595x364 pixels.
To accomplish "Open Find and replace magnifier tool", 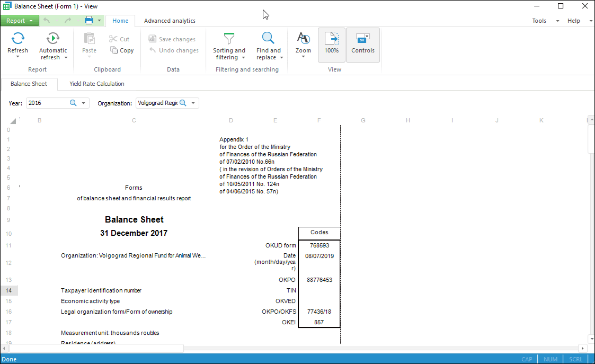I will coord(269,39).
